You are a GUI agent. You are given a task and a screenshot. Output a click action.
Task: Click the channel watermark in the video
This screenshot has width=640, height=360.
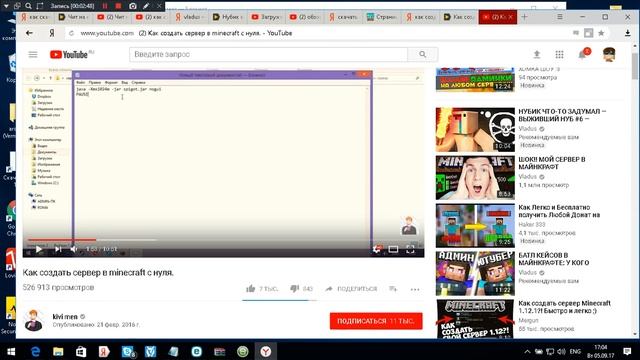[x=409, y=226]
